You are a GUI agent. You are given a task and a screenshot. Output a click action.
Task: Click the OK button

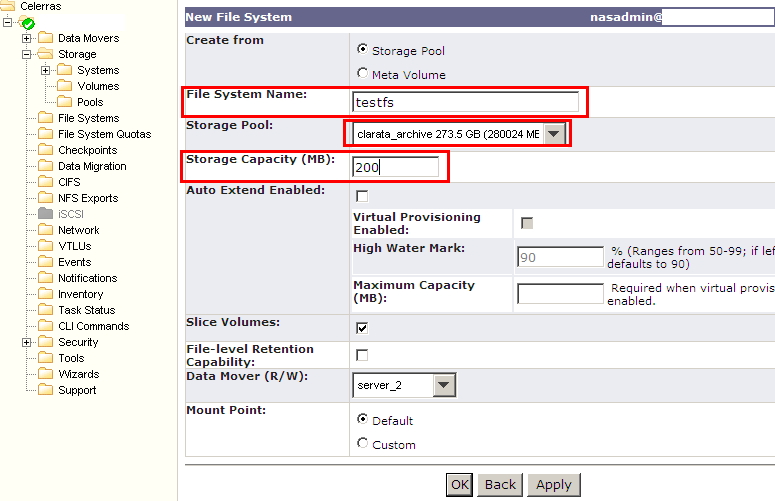[459, 485]
